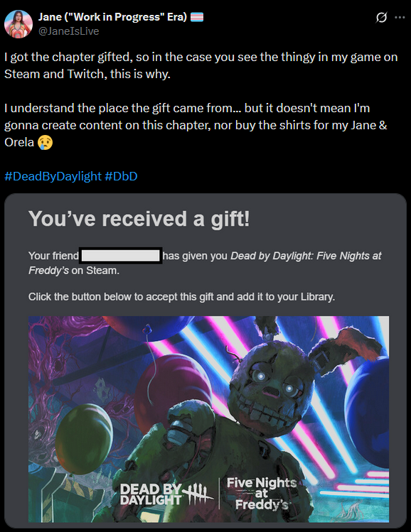Screen dimensions: 411x532
Task: Click the crying face emoji after Orela
Action: 45,142
